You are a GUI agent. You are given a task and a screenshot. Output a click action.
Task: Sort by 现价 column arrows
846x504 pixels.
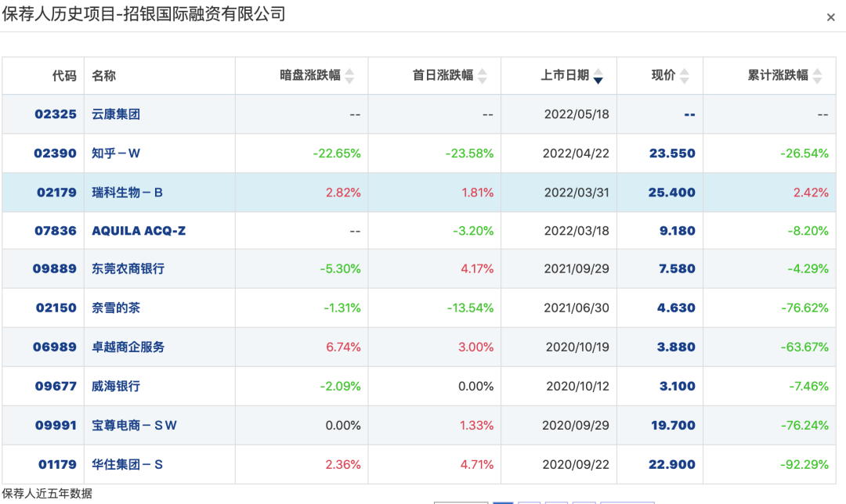coord(684,76)
